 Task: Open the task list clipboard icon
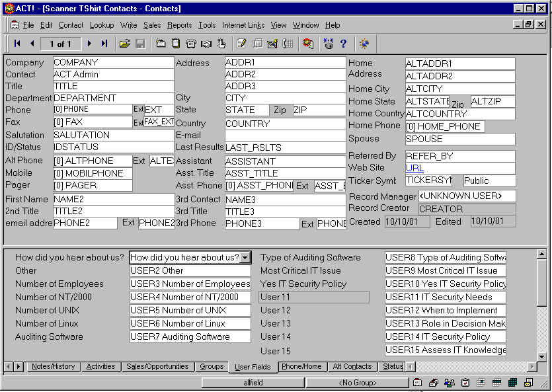click(x=465, y=383)
